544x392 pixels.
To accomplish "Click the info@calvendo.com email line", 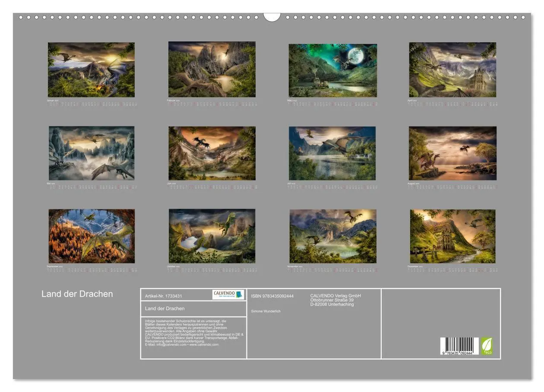I will coord(182,345).
